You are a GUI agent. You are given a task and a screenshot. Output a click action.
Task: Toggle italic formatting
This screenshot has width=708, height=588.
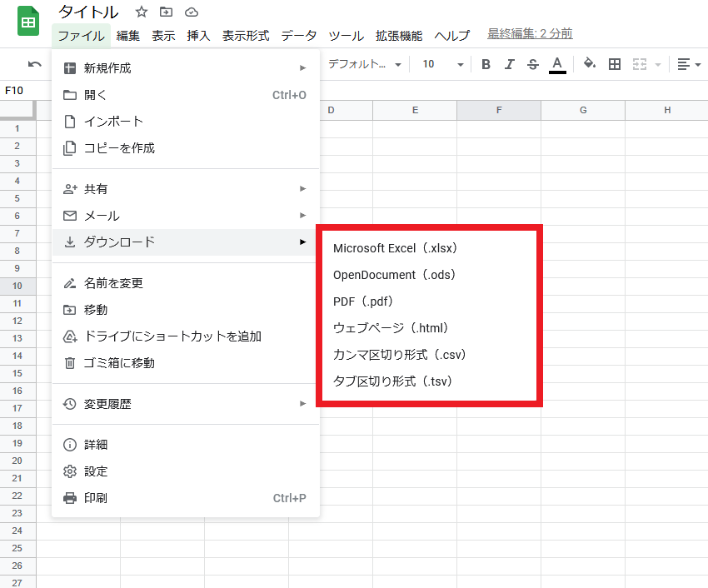509,64
